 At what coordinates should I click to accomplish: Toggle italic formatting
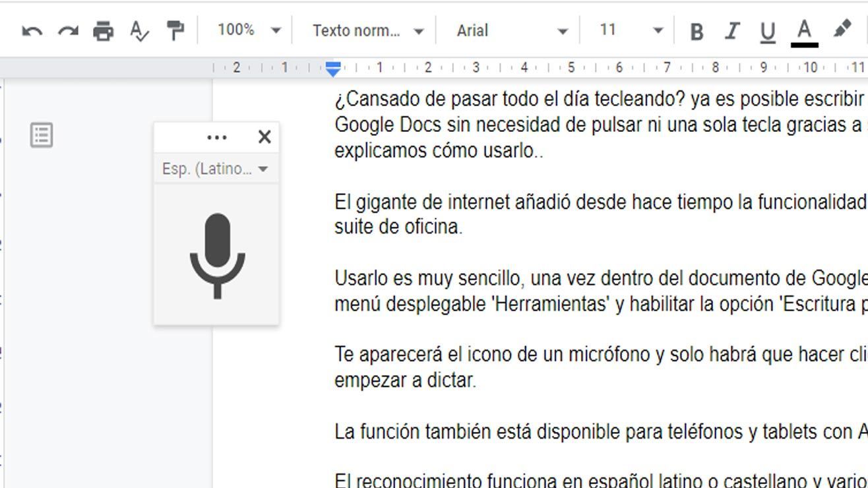[731, 32]
